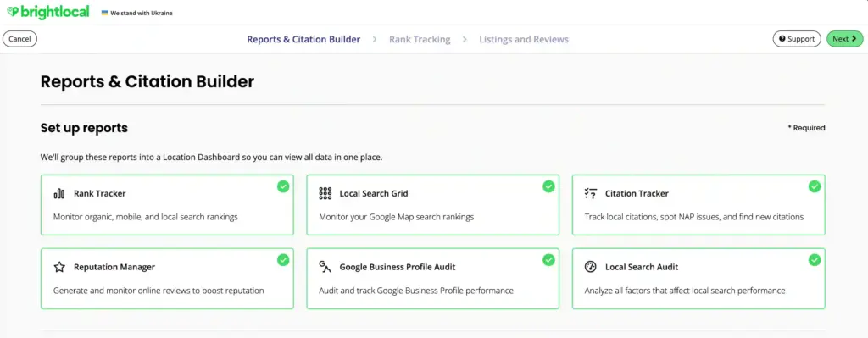The width and height of the screenshot is (868, 338).
Task: Click the Reputation Manager card title
Action: click(x=114, y=267)
